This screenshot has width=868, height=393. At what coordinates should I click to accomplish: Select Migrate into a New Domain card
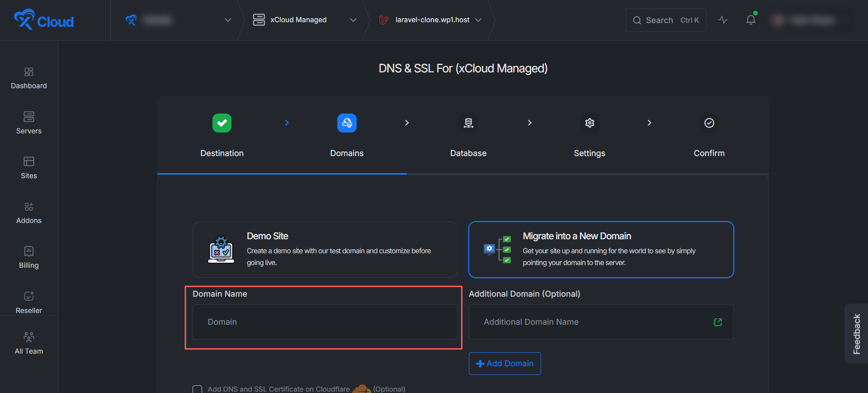[601, 250]
